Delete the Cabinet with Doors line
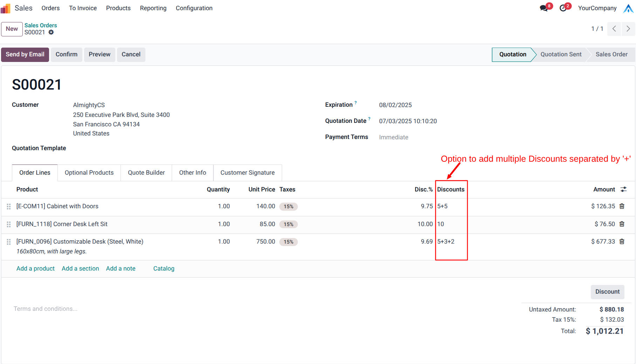Screen dimensions: 636x364 point(622,206)
